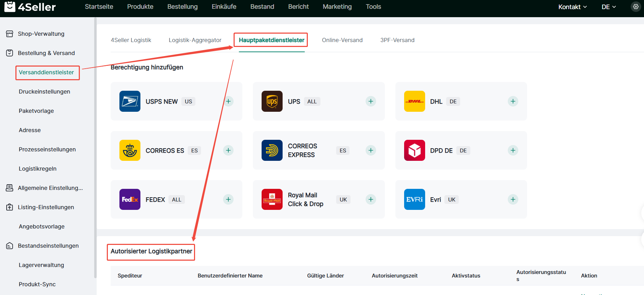Viewport: 644px width, 295px height.
Task: Click the Allgemeine Einstellungen sidebar icon
Action: pyautogui.click(x=10, y=188)
